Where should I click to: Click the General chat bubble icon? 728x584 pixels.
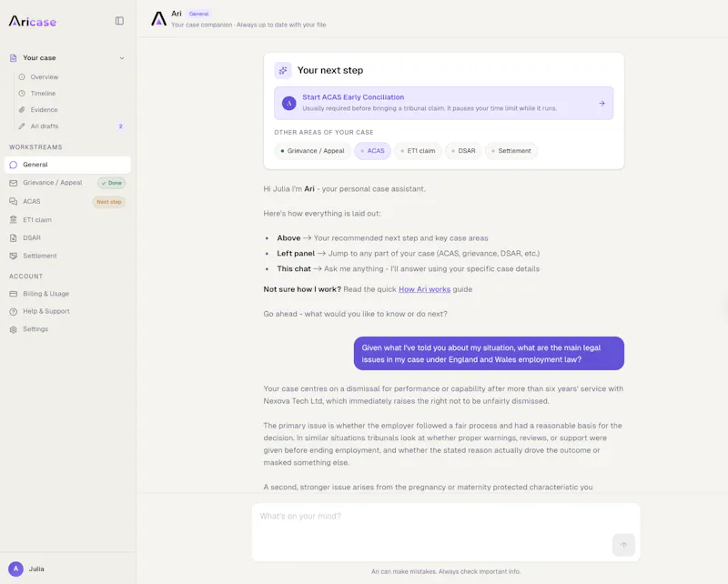tap(13, 165)
